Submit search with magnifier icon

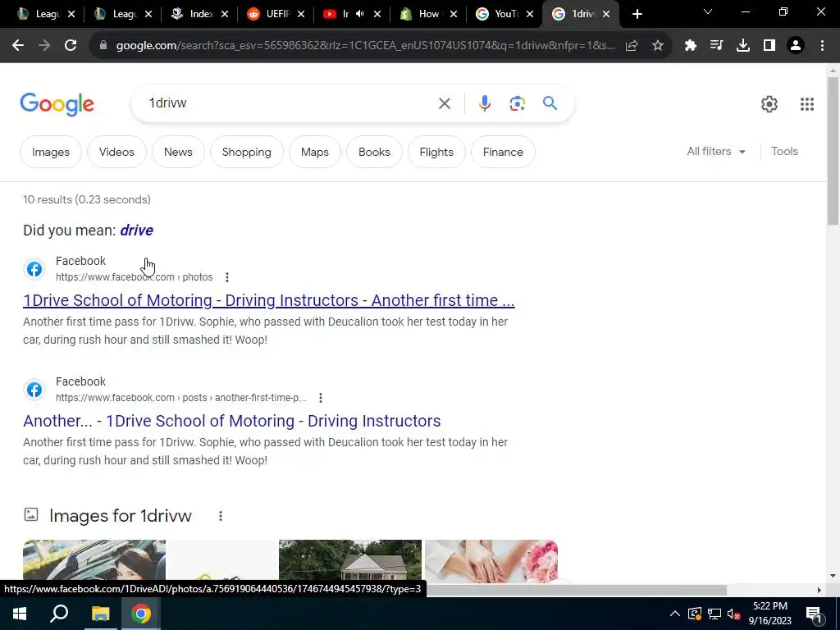(x=550, y=103)
